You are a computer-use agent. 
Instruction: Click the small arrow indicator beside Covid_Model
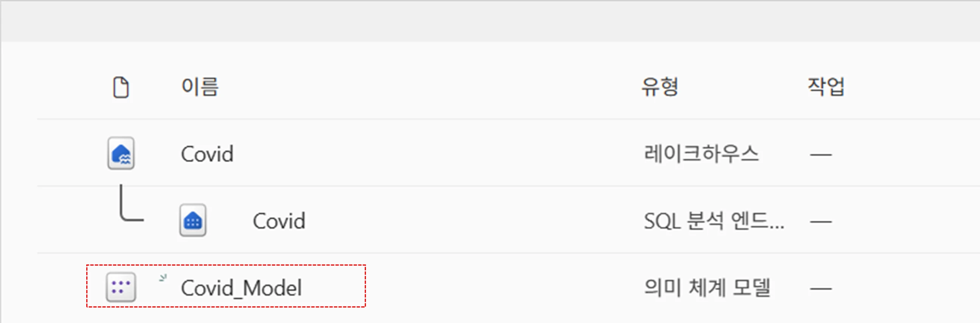point(163,278)
